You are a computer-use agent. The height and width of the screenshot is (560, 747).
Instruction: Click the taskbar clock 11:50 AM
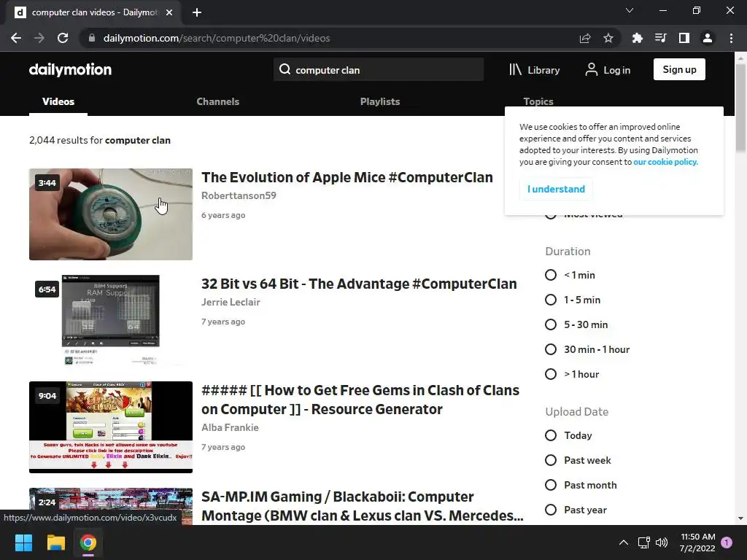click(x=698, y=537)
